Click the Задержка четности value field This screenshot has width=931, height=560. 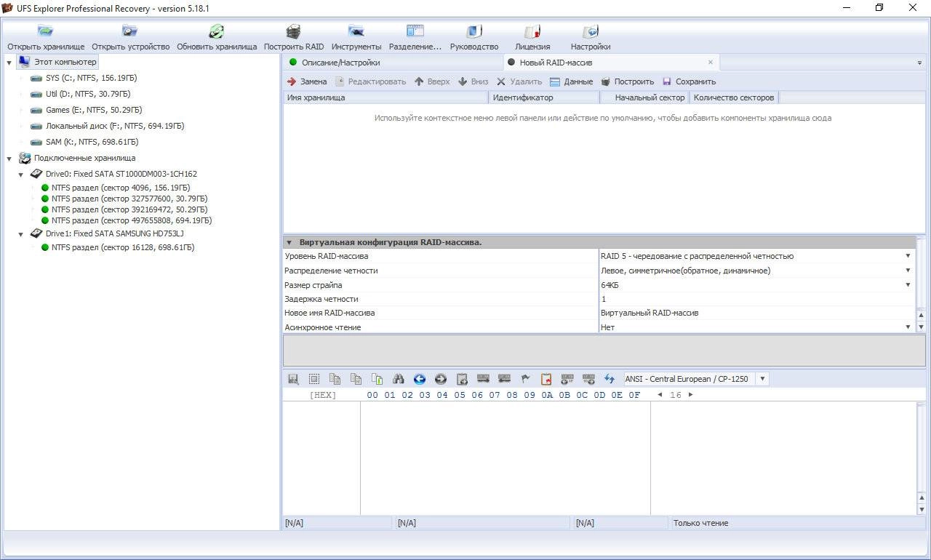coord(756,299)
